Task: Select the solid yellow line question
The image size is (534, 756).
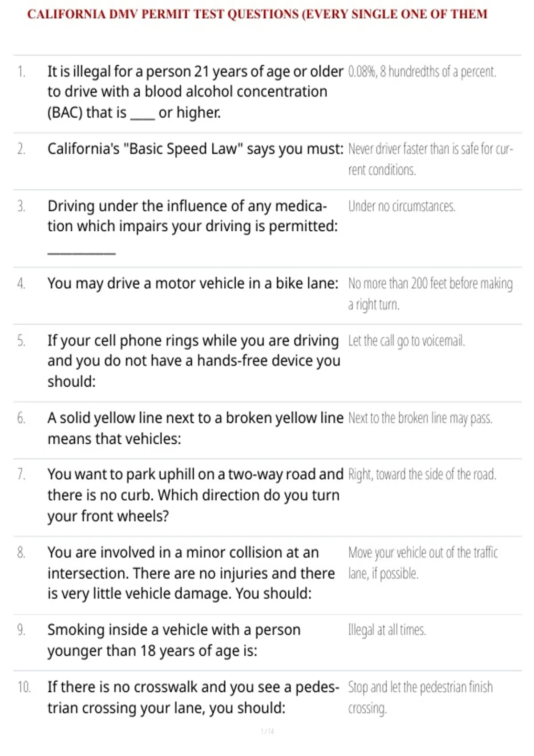Action: [195, 428]
